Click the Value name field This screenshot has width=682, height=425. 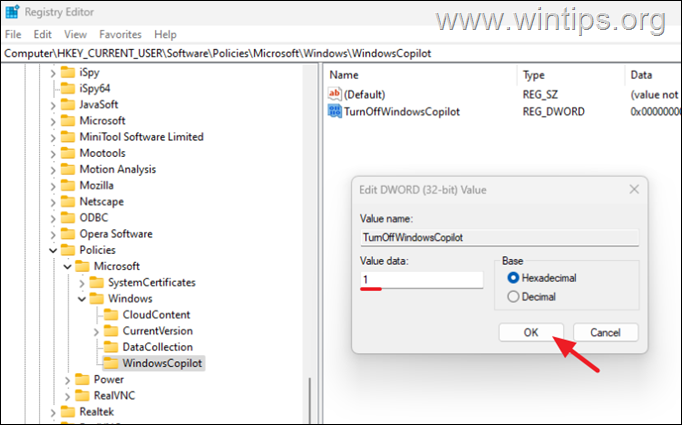pos(499,238)
